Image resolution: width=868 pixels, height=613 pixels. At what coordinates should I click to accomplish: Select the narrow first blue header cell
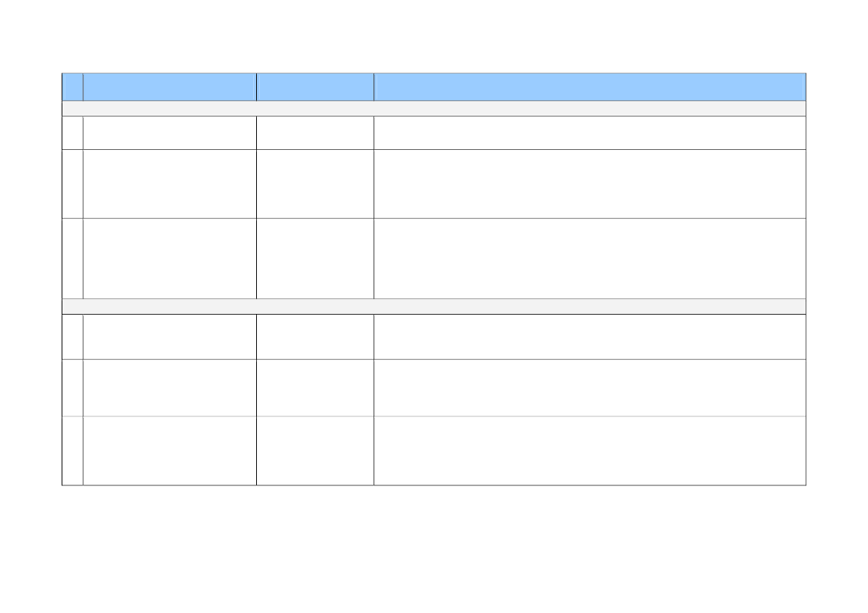pyautogui.click(x=73, y=87)
